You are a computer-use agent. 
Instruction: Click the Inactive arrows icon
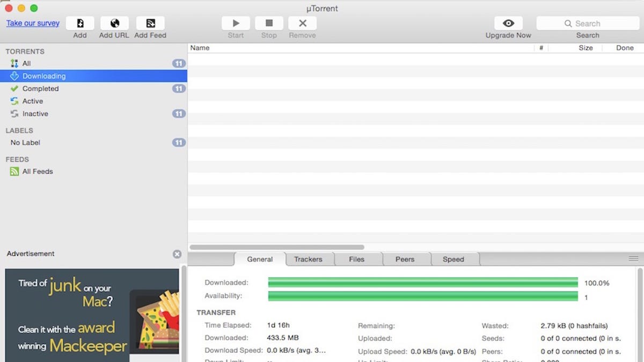14,114
